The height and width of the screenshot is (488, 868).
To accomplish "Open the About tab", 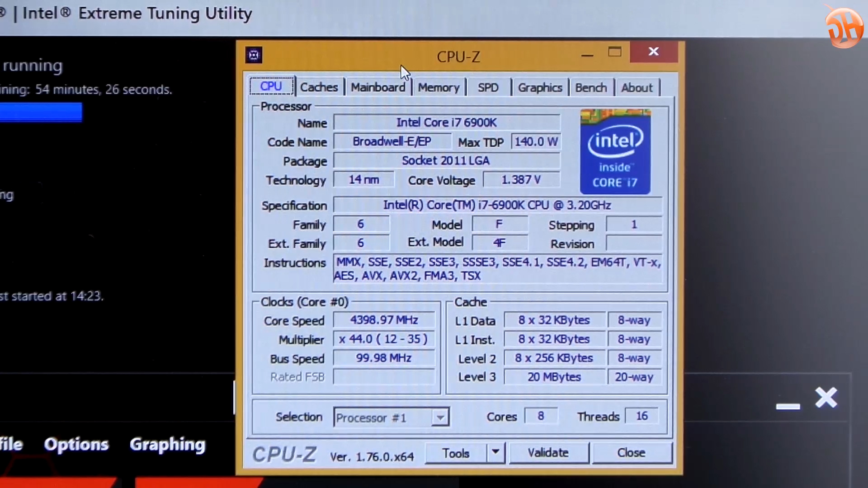I will [637, 88].
